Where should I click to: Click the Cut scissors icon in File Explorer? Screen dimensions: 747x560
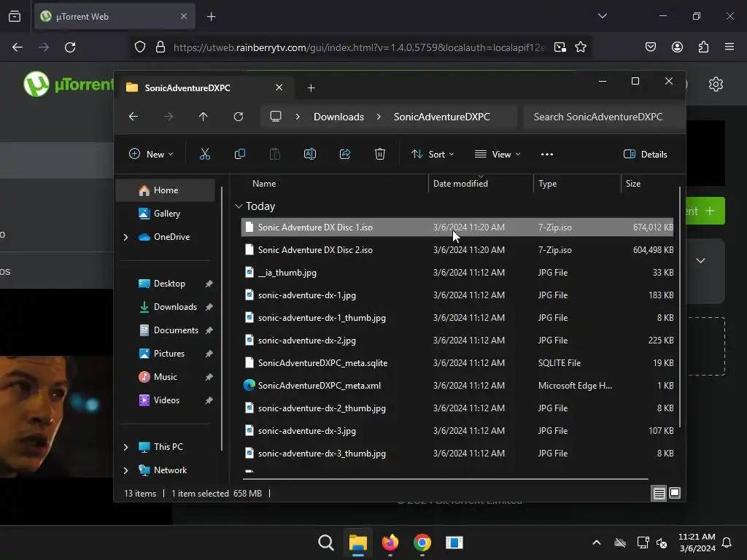click(204, 154)
